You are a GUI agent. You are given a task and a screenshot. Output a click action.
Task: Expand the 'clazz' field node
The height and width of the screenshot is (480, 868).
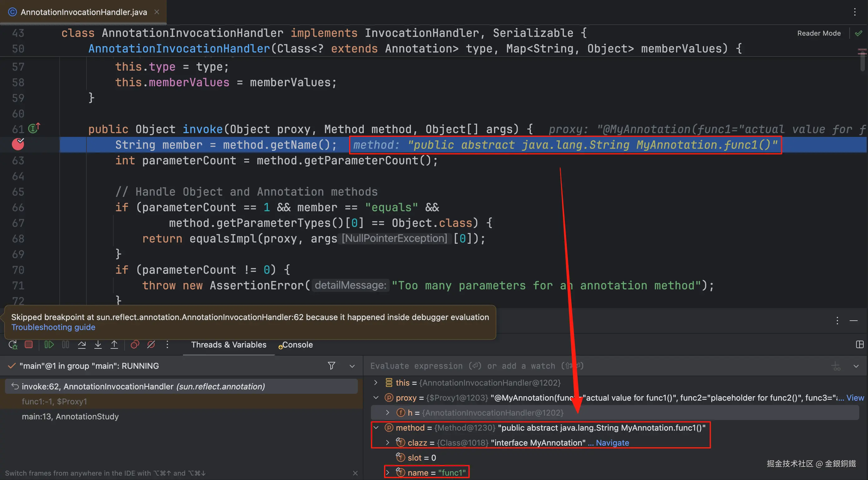pos(387,442)
